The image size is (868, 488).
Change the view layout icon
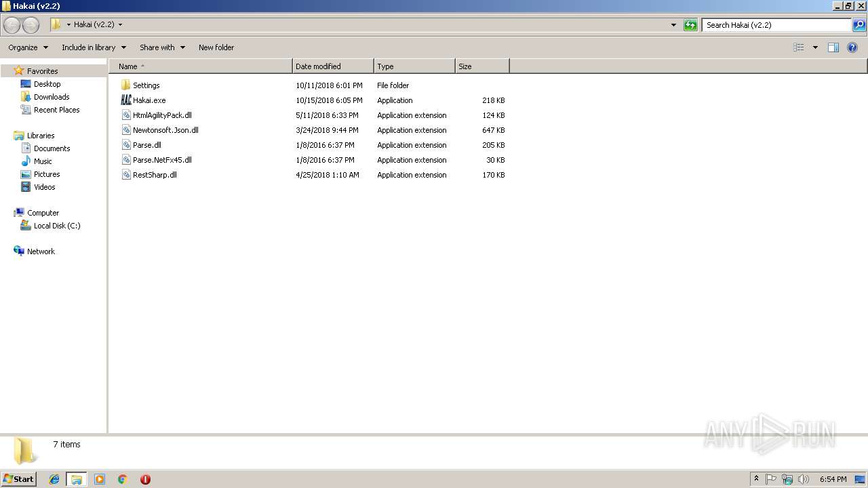[799, 47]
